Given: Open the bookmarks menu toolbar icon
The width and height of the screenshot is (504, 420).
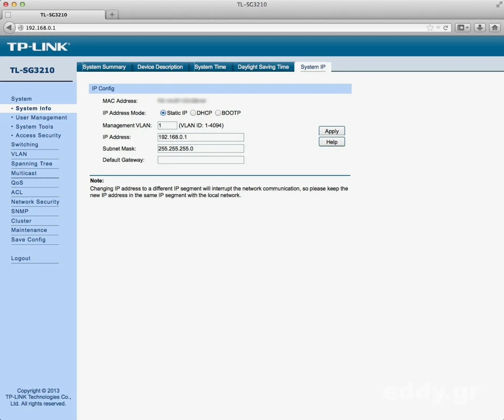Looking at the screenshot, I should 463,28.
